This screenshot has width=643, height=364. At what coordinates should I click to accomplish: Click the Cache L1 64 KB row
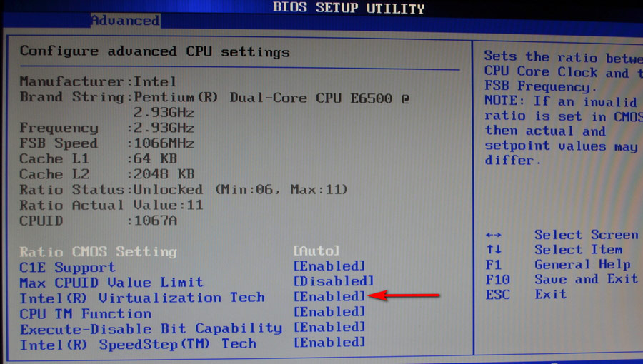pyautogui.click(x=98, y=158)
